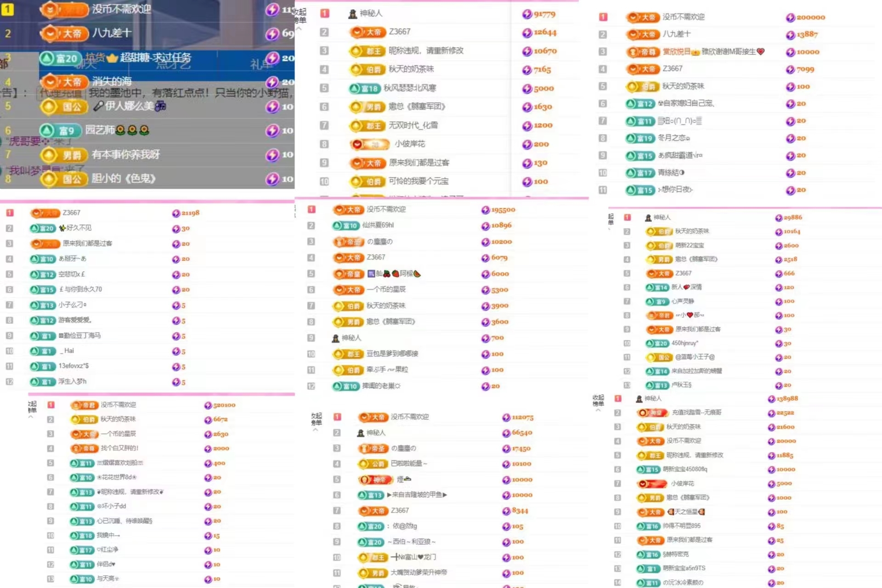Click the coin icon next to 520100
This screenshot has height=588, width=882.
(208, 405)
